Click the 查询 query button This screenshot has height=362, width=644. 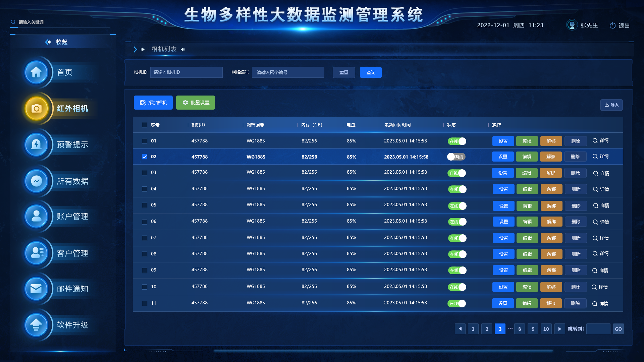click(x=371, y=72)
